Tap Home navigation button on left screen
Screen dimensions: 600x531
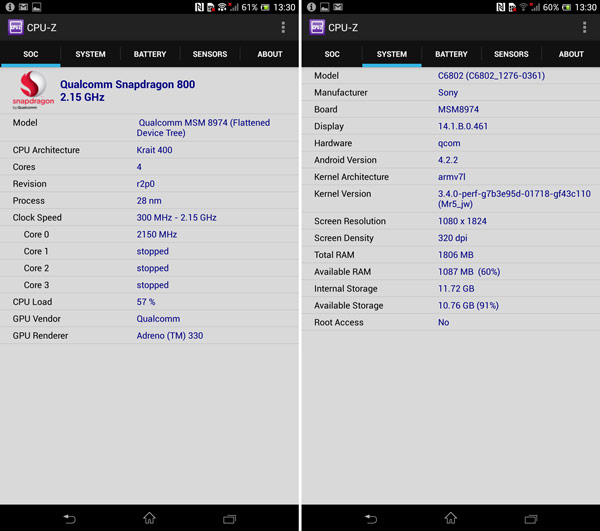click(x=149, y=518)
